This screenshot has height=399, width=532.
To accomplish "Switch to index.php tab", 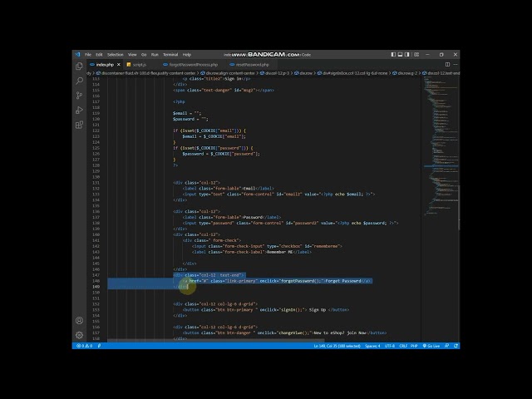I will [105, 65].
